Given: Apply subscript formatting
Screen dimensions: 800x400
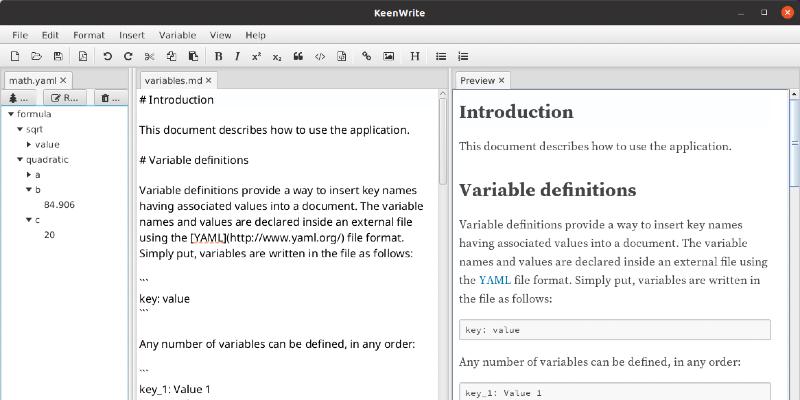Looking at the screenshot, I should coord(277,56).
